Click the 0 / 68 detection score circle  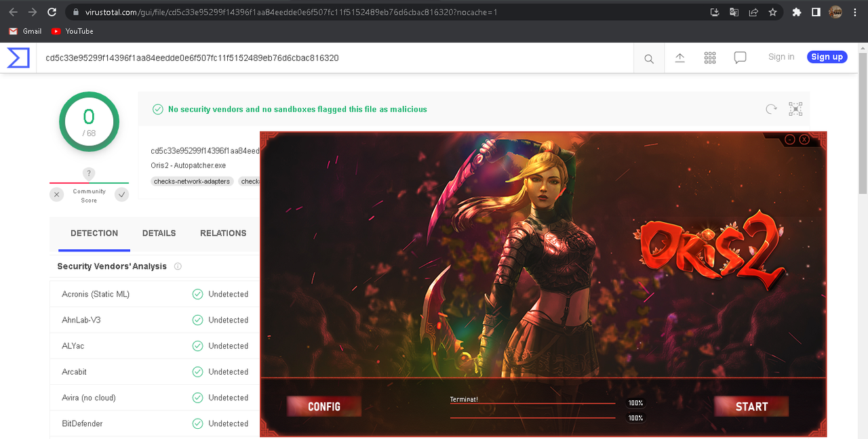tap(89, 122)
